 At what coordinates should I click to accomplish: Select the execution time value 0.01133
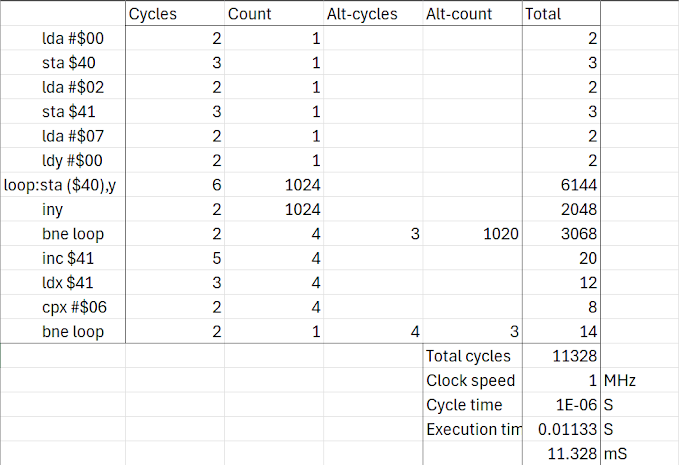point(561,429)
